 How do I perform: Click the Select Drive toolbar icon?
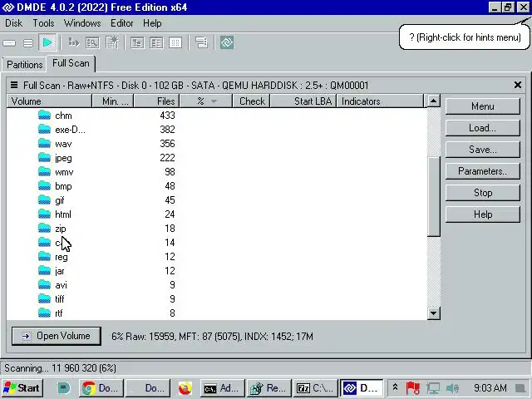tap(9, 43)
